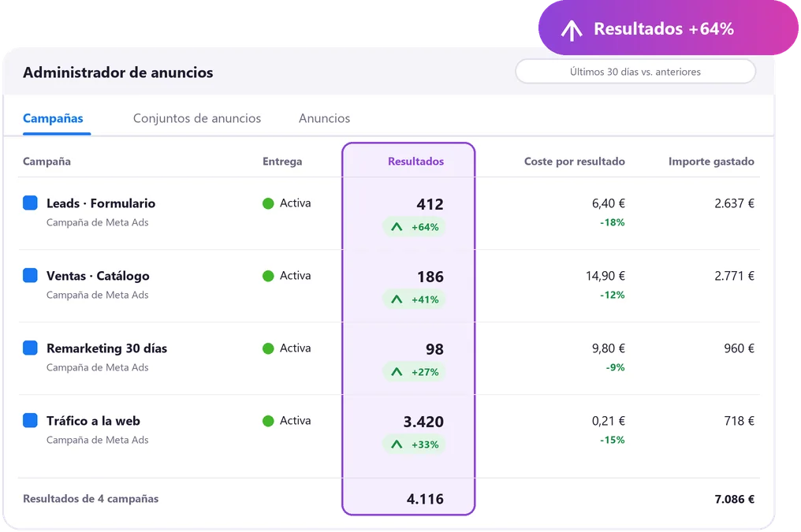Viewport: 801px width, 532px height.
Task: Sort by Importe gastado column header
Action: (x=711, y=162)
